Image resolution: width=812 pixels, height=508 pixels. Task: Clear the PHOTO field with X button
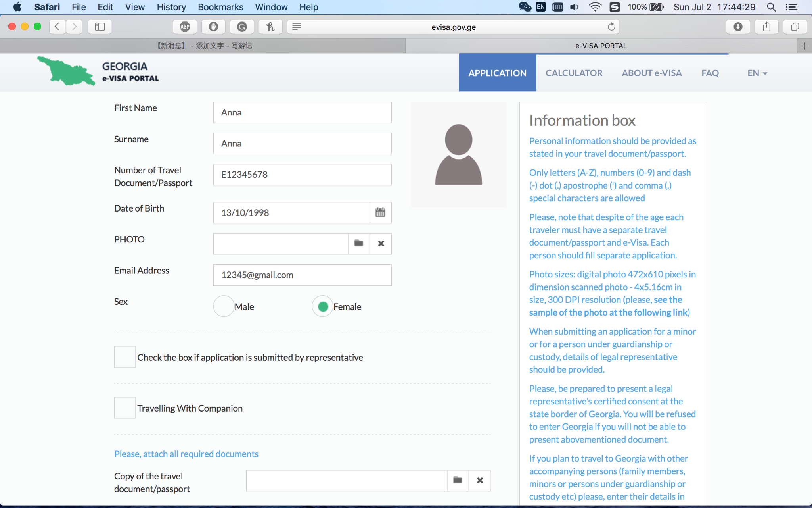381,243
